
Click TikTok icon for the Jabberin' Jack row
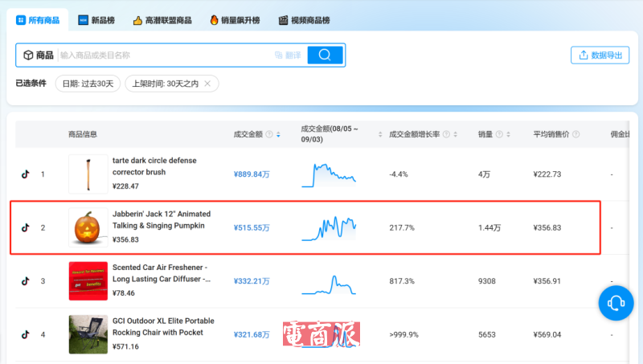(25, 227)
